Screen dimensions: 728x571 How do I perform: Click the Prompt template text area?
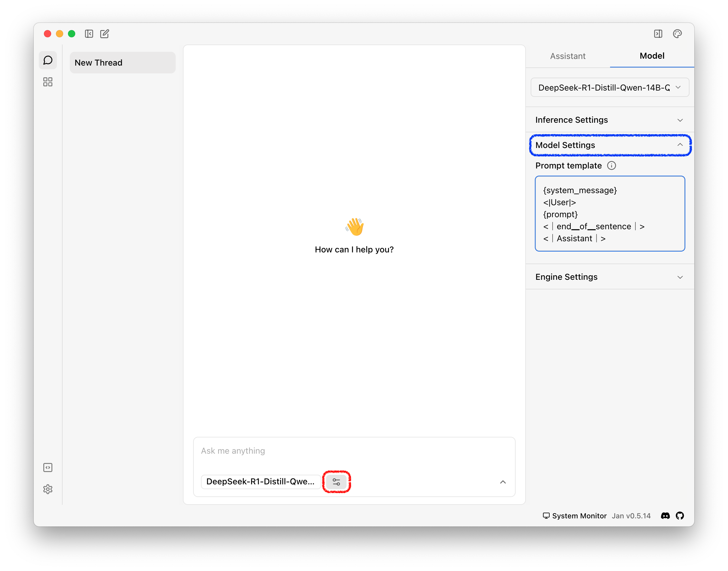tap(610, 214)
